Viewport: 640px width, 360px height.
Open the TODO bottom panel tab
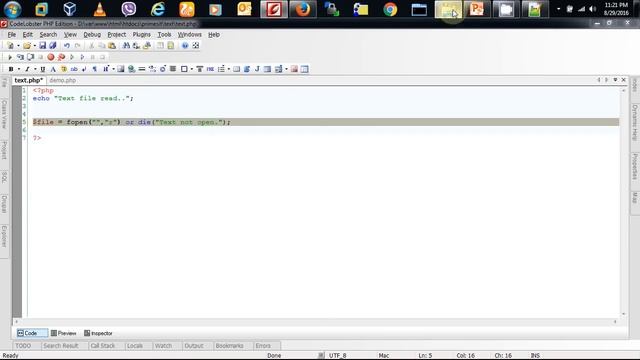pyautogui.click(x=23, y=346)
